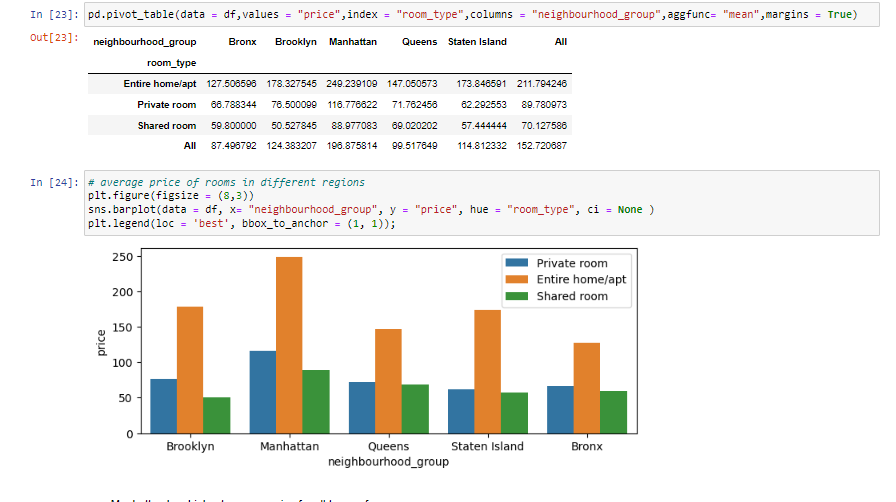Click cell value 99.517649
The image size is (896, 502).
[x=415, y=146]
